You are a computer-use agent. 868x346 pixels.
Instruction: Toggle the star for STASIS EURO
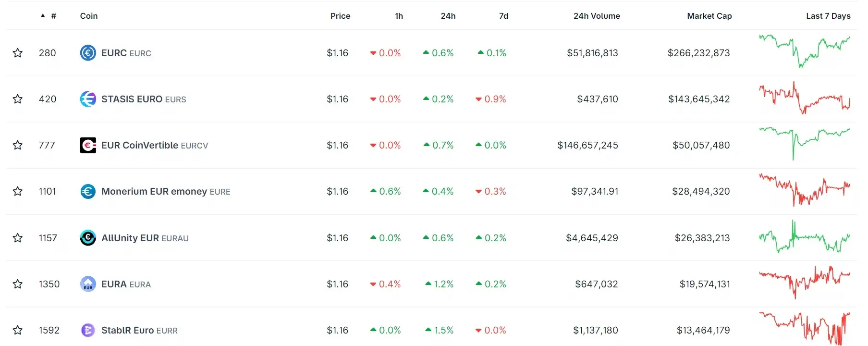pyautogui.click(x=18, y=99)
